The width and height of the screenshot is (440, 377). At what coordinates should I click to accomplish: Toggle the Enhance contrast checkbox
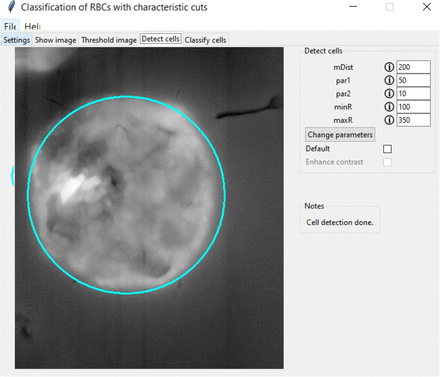pyautogui.click(x=387, y=162)
